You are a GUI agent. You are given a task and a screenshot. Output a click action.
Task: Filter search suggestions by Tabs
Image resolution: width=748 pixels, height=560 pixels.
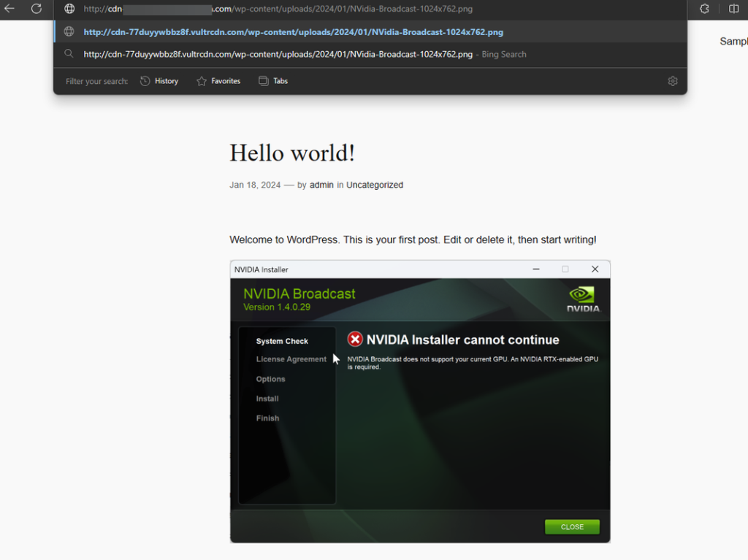point(273,81)
